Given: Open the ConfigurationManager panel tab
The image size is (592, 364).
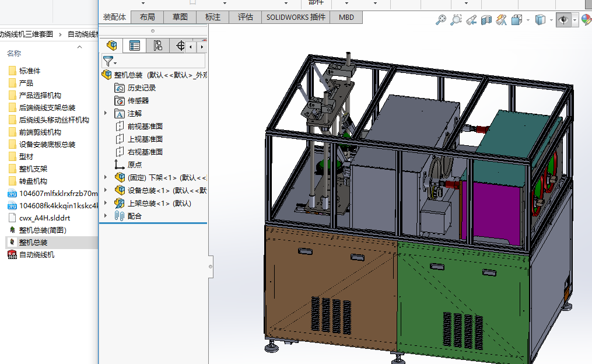Looking at the screenshot, I should (x=157, y=45).
